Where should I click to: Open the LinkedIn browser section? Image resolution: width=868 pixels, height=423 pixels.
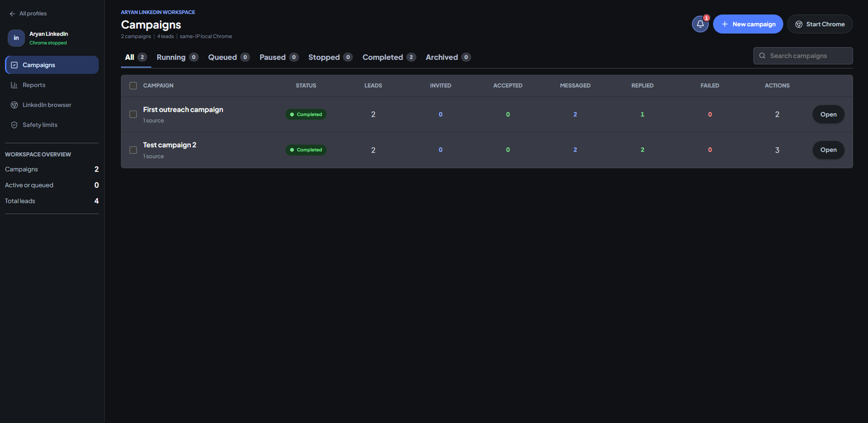(x=52, y=105)
